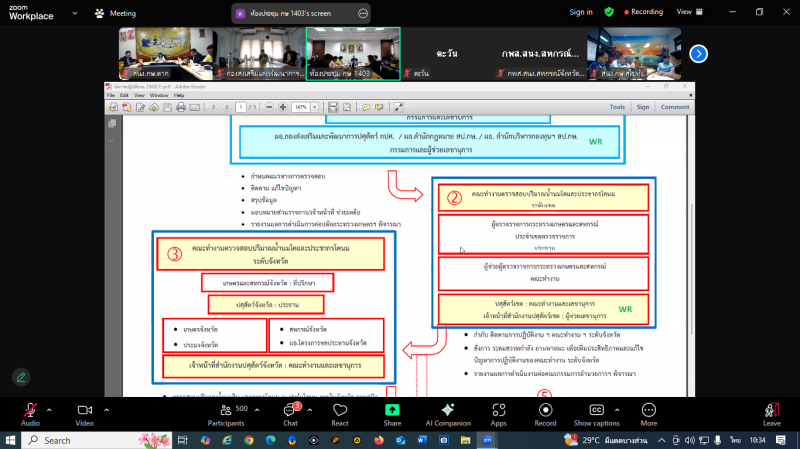Open the Meeting tab
The width and height of the screenshot is (800, 449).
point(115,13)
